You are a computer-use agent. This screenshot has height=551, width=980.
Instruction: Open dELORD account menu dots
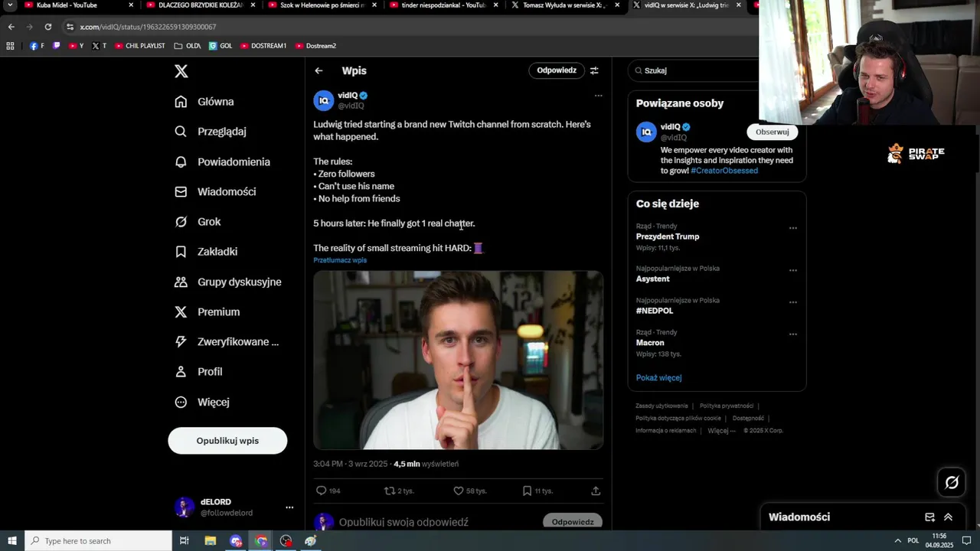point(289,507)
